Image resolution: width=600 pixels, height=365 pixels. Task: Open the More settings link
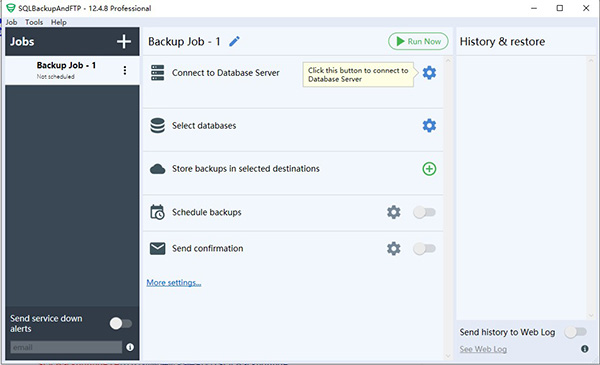click(x=174, y=283)
